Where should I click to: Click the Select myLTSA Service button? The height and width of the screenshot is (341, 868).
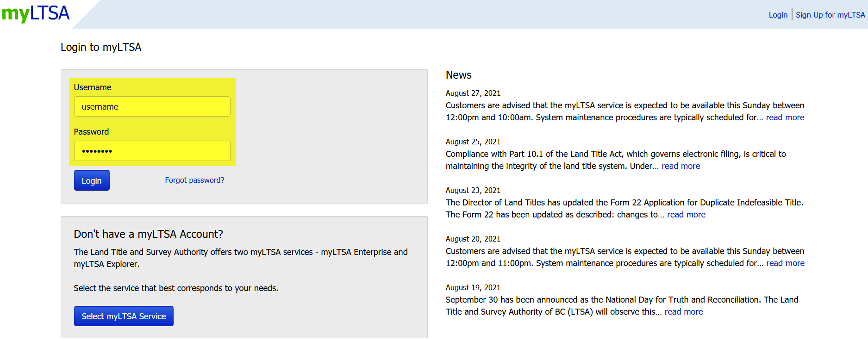(x=124, y=316)
